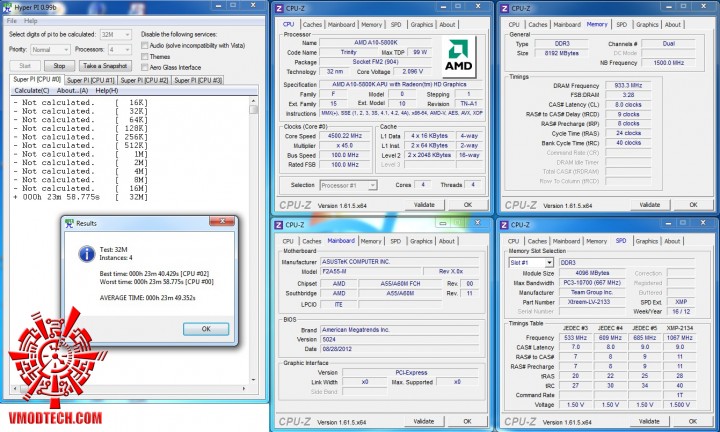Click the Core Speed 4500.22 MHz field

pyautogui.click(x=345, y=136)
